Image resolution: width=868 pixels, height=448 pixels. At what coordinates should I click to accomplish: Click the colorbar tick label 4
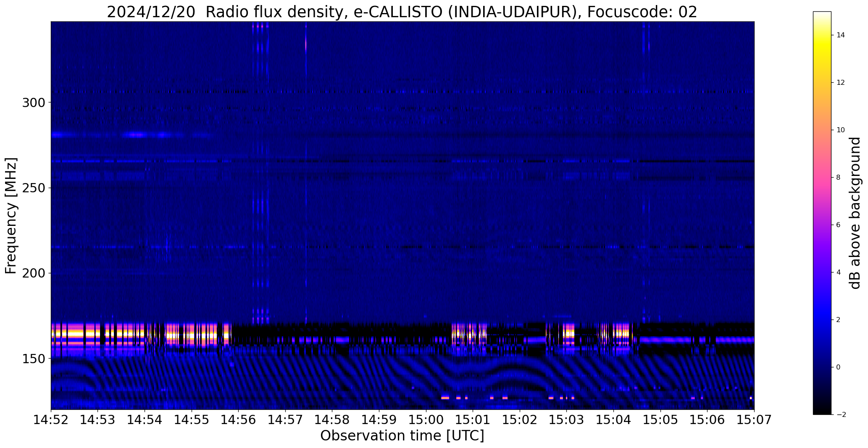(839, 272)
